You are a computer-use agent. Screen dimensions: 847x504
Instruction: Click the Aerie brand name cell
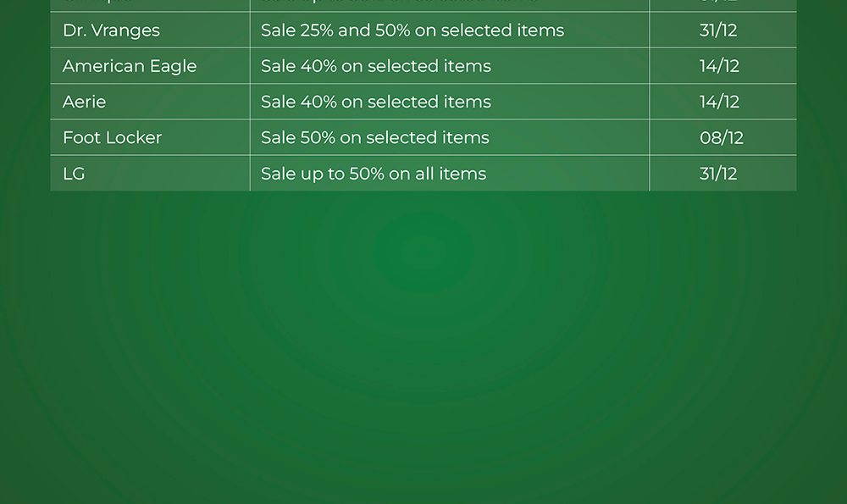(85, 102)
